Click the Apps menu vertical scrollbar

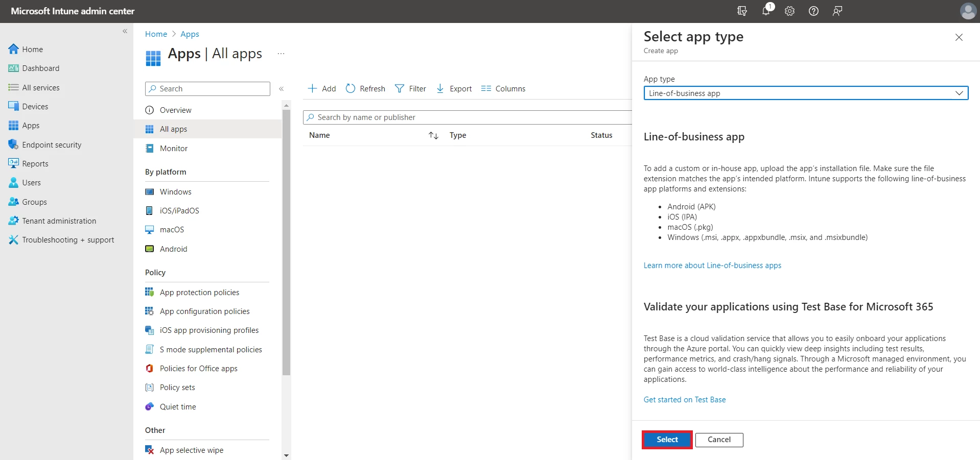[x=286, y=243]
